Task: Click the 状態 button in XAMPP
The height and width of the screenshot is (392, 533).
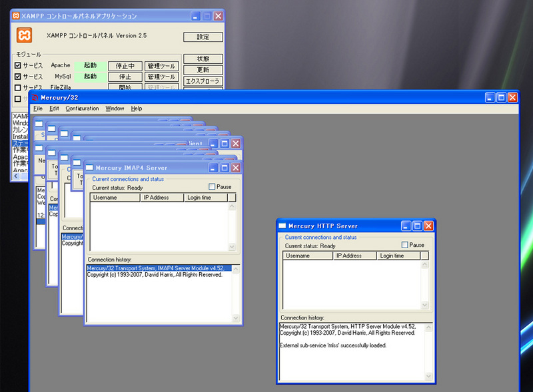Action: click(x=203, y=59)
